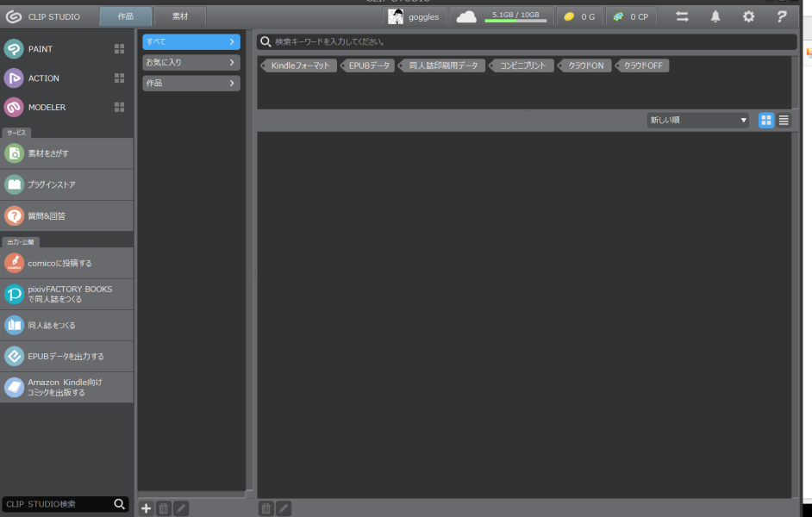812x517 pixels.
Task: Click the keyword search field
Action: [x=527, y=41]
